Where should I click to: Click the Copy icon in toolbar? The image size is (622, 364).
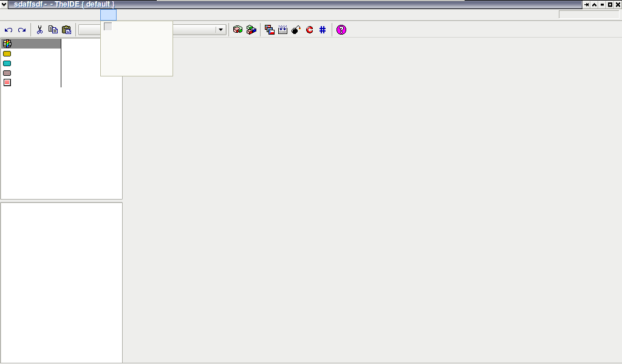tap(53, 30)
